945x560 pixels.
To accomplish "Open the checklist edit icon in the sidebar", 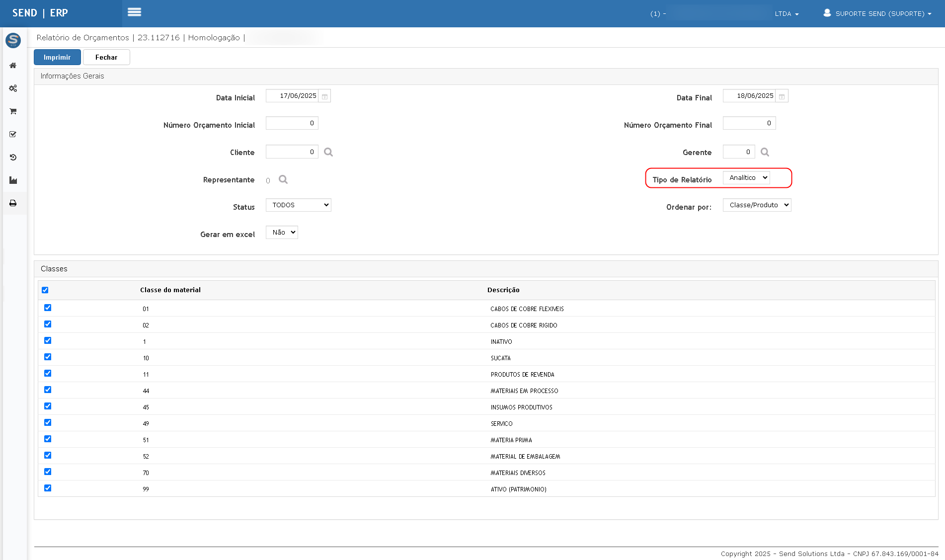I will coord(13,134).
